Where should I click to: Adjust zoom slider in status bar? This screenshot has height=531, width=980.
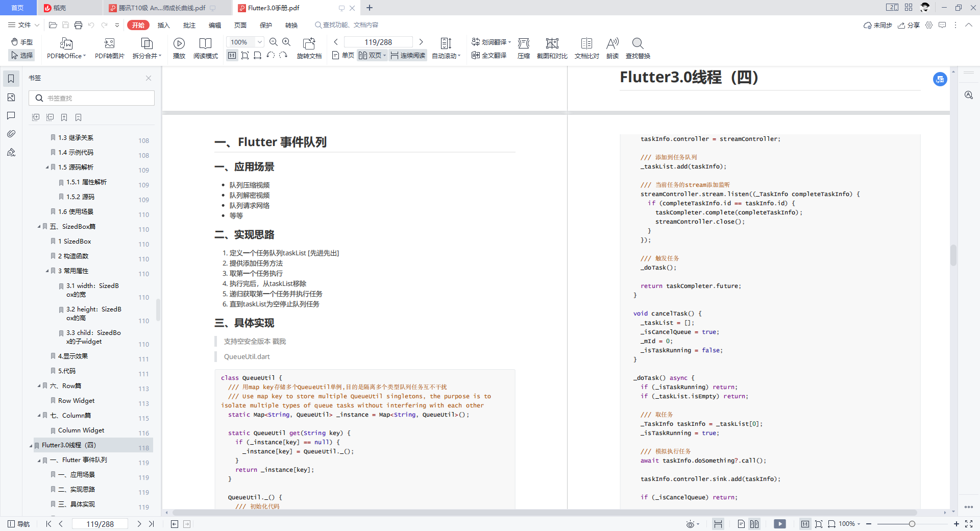912,524
